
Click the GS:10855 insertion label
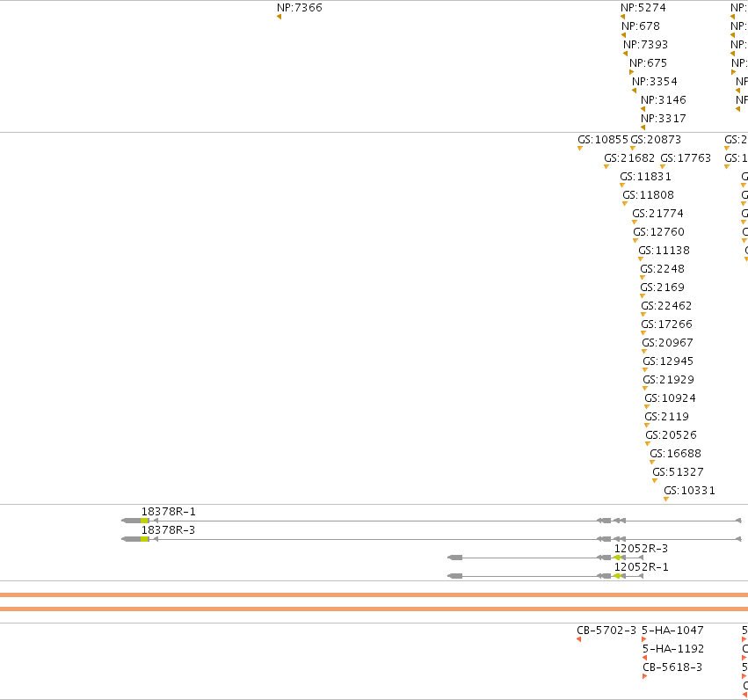click(x=603, y=140)
